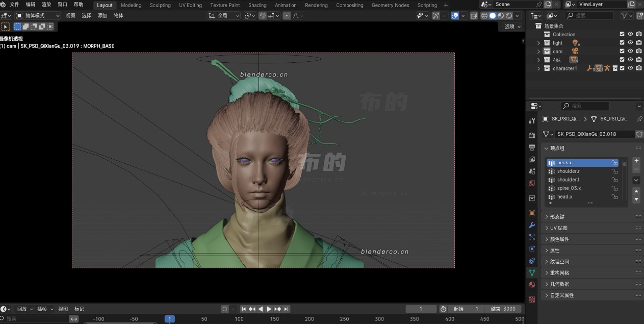Open the 选项 options dropdown
644x324 pixels.
click(512, 27)
